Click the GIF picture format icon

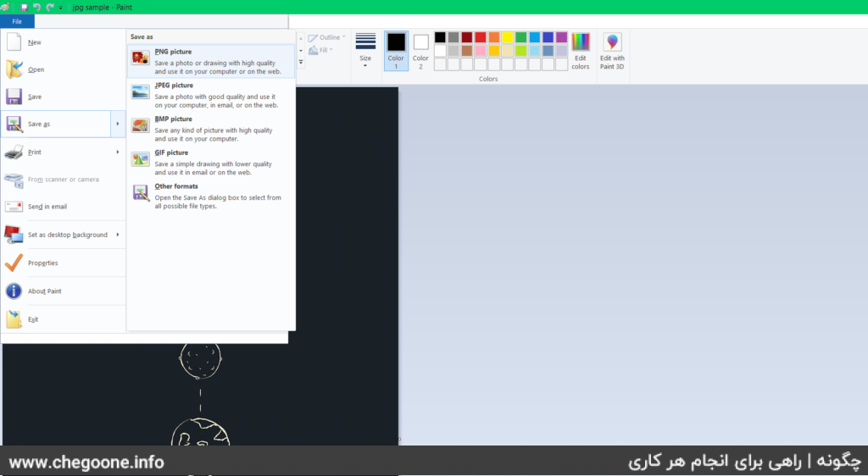click(140, 159)
